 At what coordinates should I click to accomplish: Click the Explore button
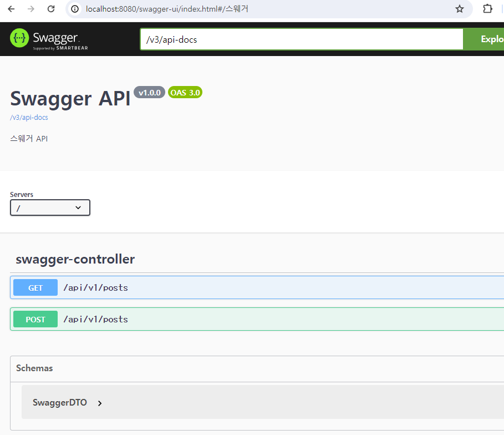[483, 39]
